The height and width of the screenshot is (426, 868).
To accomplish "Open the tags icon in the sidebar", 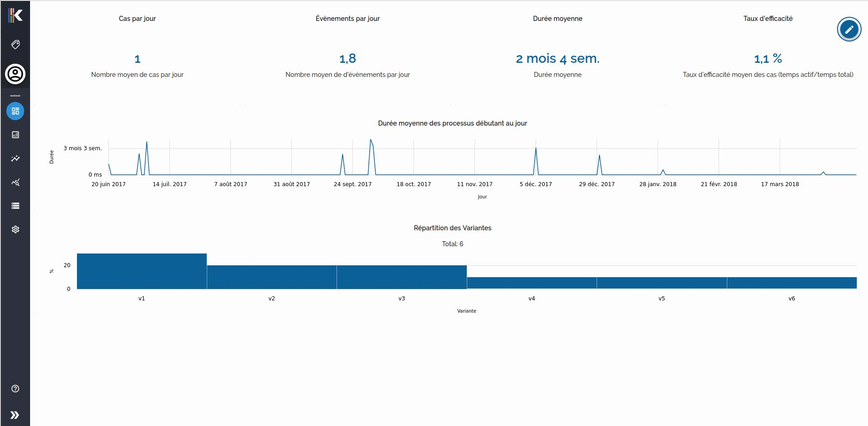I will point(15,45).
